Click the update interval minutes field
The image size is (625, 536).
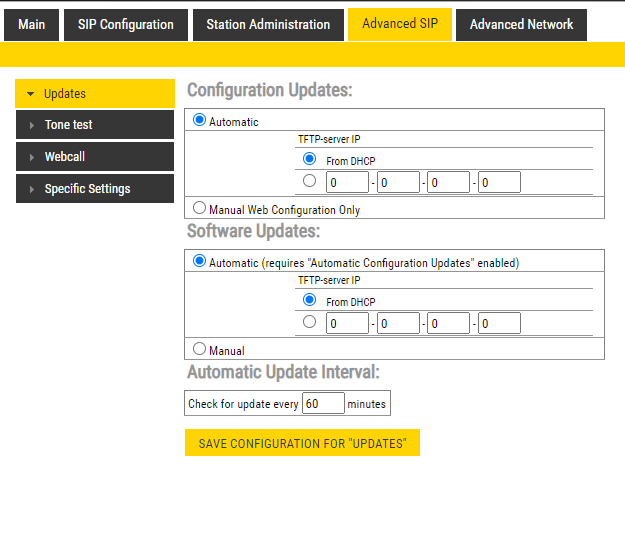coord(323,404)
